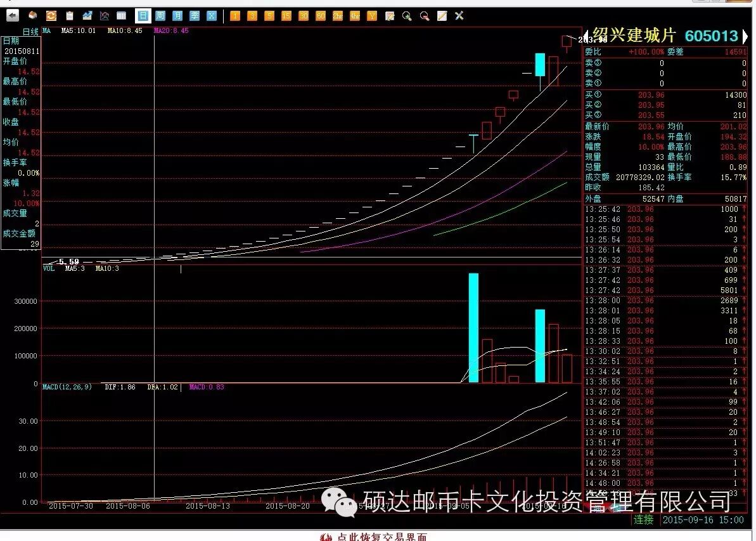Click the line graph analysis icon
This screenshot has width=756, height=541.
point(105,16)
